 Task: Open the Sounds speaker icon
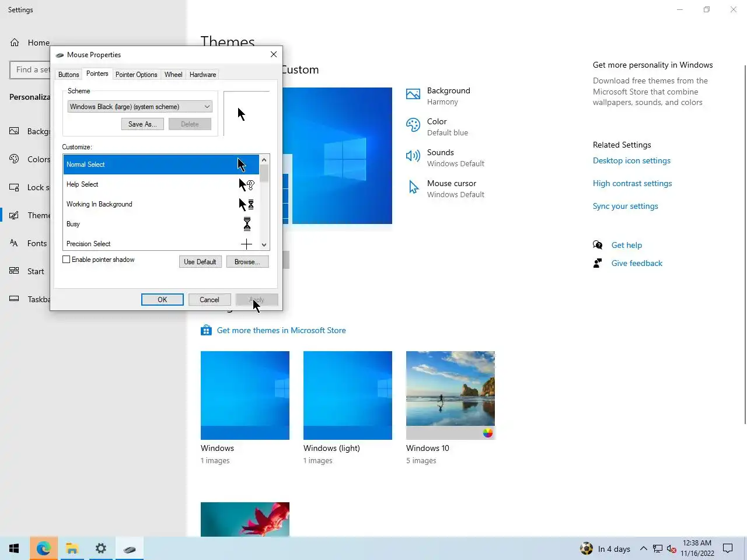(413, 156)
